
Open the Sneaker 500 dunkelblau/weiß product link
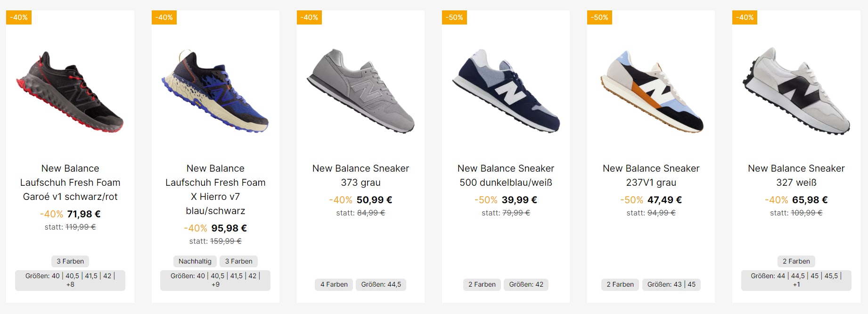pyautogui.click(x=505, y=175)
